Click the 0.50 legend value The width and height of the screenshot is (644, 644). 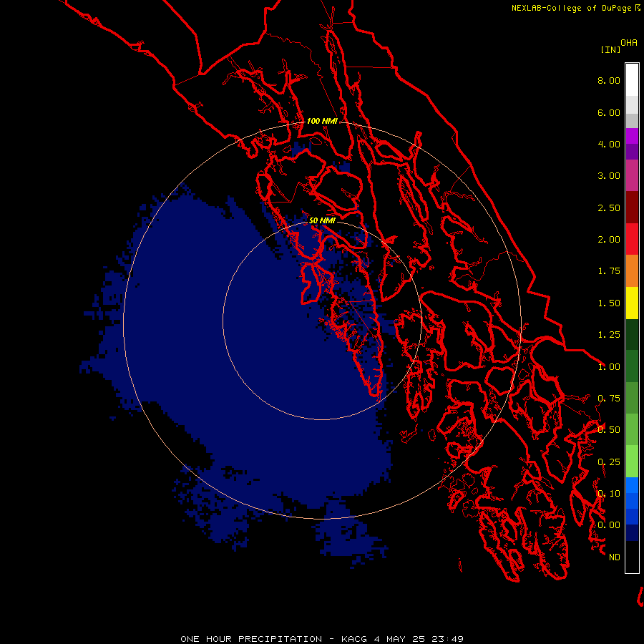point(609,430)
